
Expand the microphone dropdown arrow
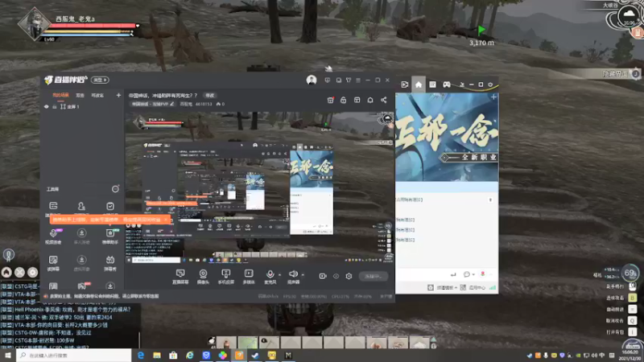[x=279, y=274]
